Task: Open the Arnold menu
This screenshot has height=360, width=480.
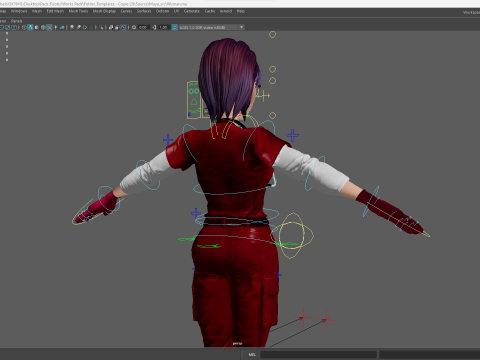Action: point(226,11)
